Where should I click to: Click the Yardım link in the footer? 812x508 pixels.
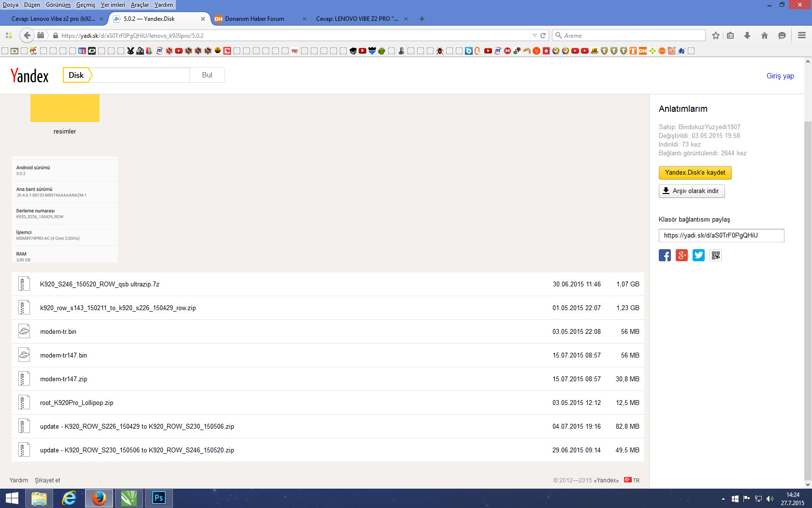(19, 480)
